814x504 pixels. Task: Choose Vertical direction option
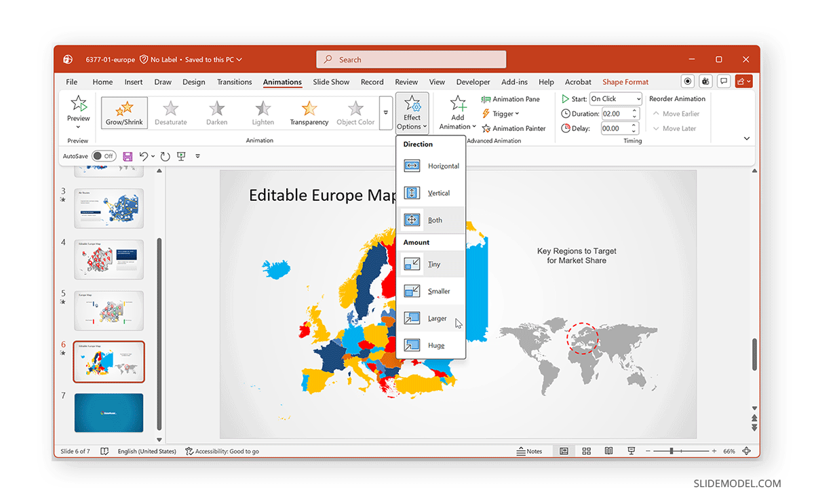pyautogui.click(x=431, y=193)
